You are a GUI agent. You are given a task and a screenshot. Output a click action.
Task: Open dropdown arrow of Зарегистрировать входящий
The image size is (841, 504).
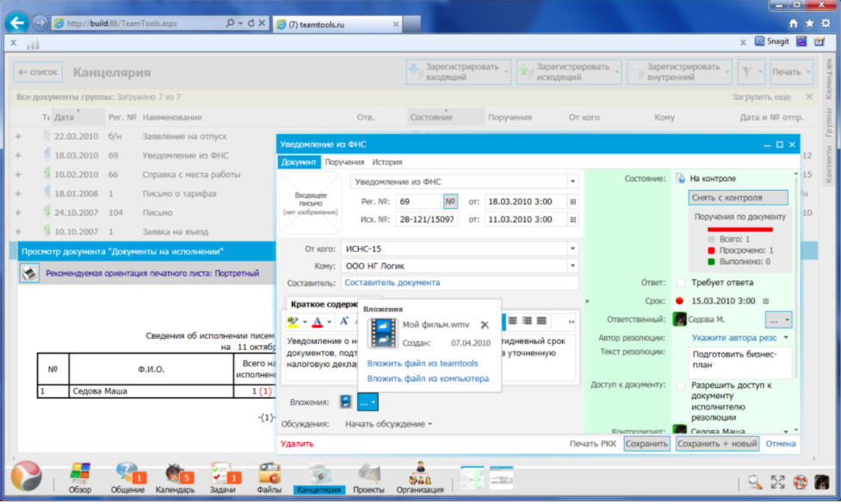pyautogui.click(x=506, y=72)
